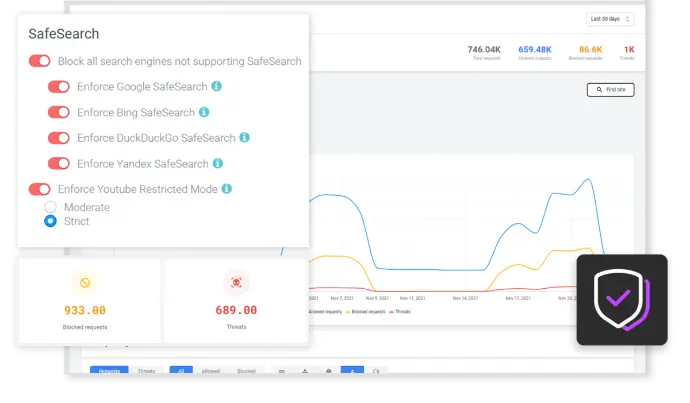View the Yandex SafeSearch info tooltip icon

point(217,163)
